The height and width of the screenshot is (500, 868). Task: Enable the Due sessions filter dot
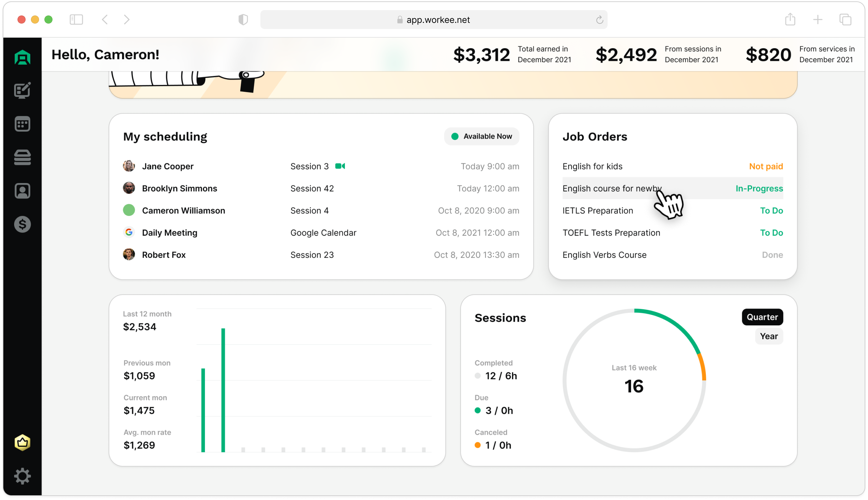pos(478,410)
